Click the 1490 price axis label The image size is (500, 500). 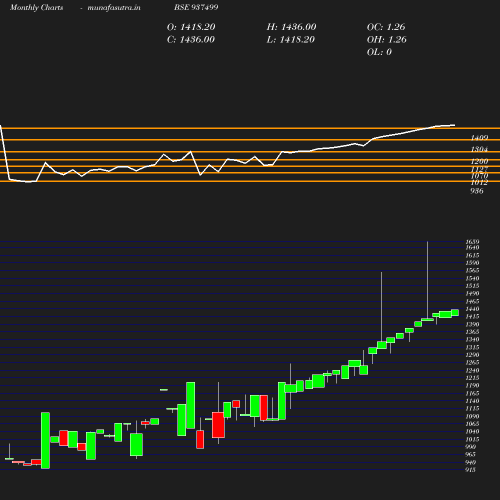point(473,294)
